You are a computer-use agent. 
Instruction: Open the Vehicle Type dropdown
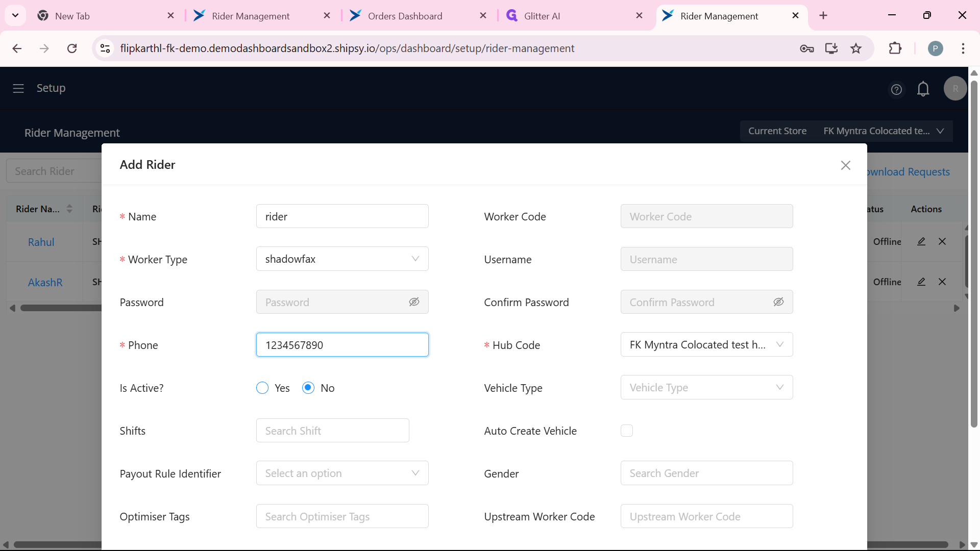pyautogui.click(x=706, y=388)
